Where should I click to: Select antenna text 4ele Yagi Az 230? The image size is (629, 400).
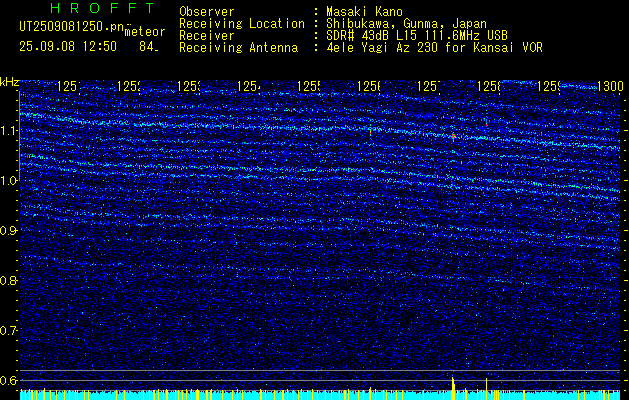tap(383, 48)
